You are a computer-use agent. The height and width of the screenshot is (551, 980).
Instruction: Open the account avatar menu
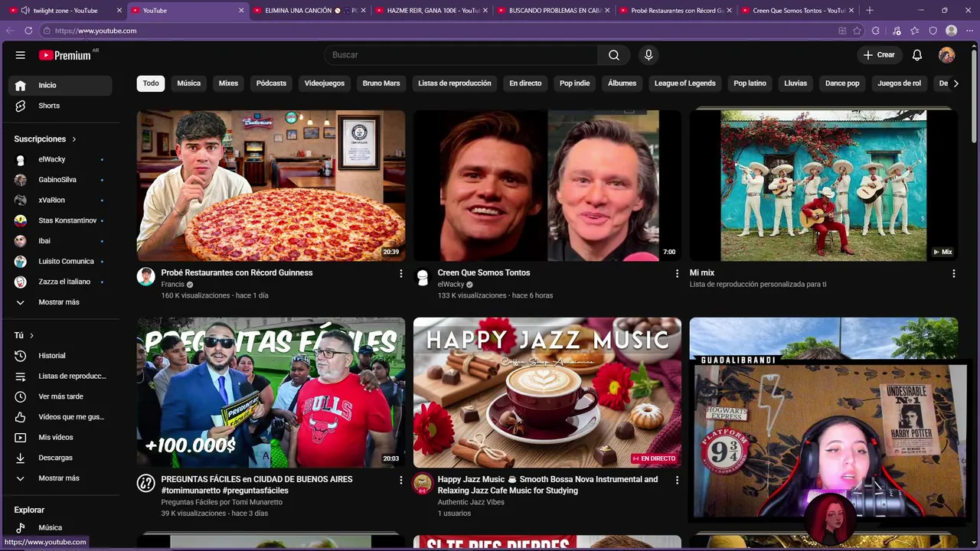(946, 55)
